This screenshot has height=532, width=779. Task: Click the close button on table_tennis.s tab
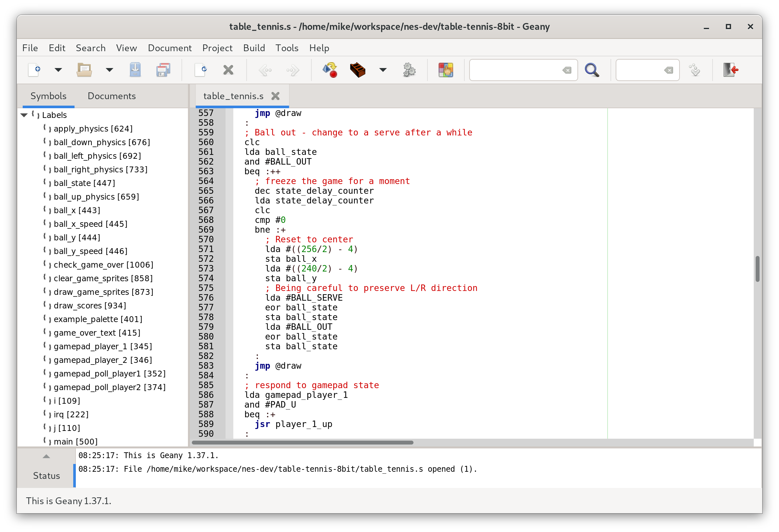point(276,96)
